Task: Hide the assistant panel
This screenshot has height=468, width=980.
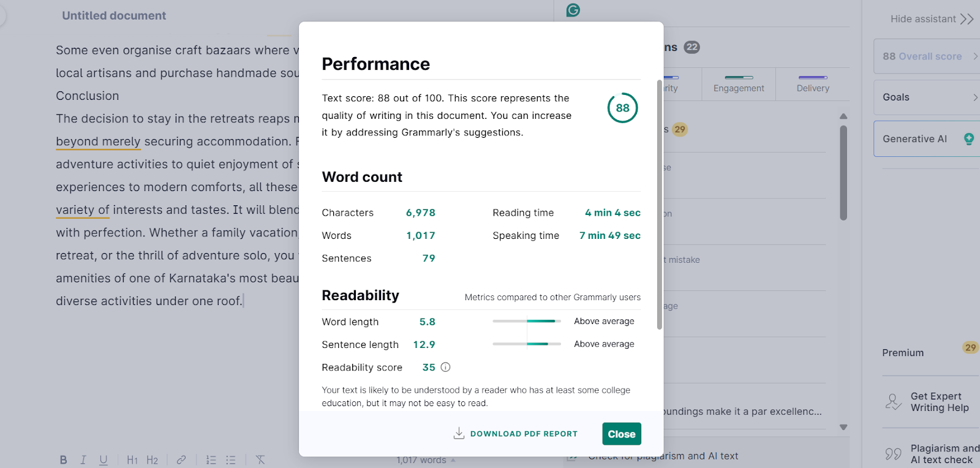Action: tap(932, 19)
